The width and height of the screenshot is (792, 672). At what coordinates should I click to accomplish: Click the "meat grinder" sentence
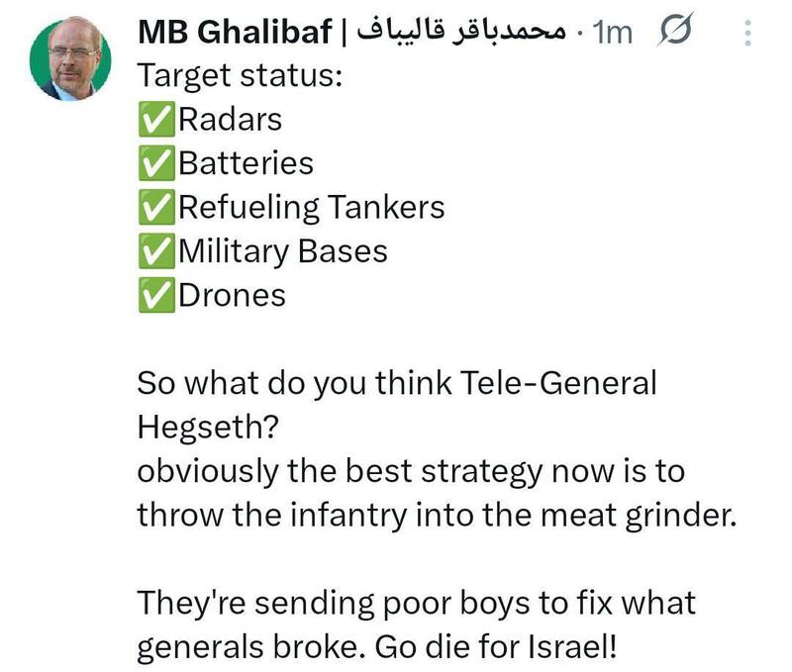[437, 514]
